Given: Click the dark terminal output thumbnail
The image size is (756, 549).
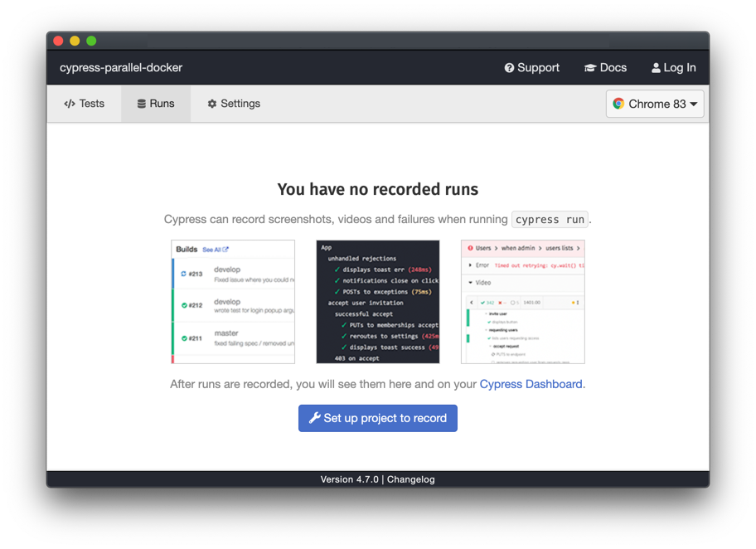Looking at the screenshot, I should (x=378, y=302).
